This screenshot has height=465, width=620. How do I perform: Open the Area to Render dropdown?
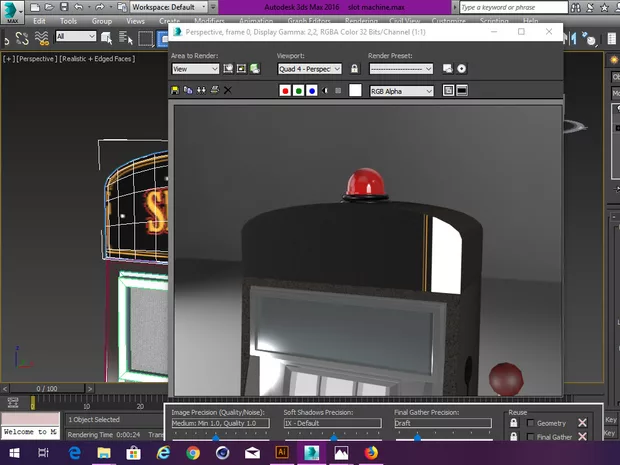[x=194, y=69]
